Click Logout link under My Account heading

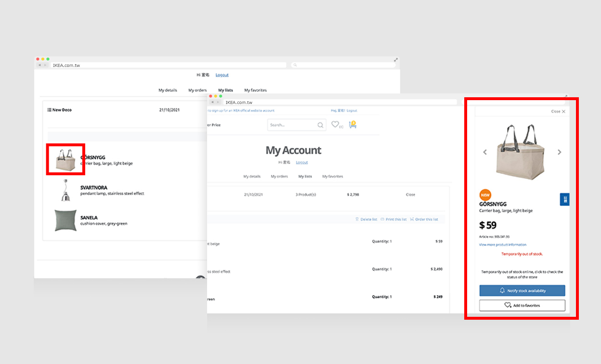(x=302, y=163)
